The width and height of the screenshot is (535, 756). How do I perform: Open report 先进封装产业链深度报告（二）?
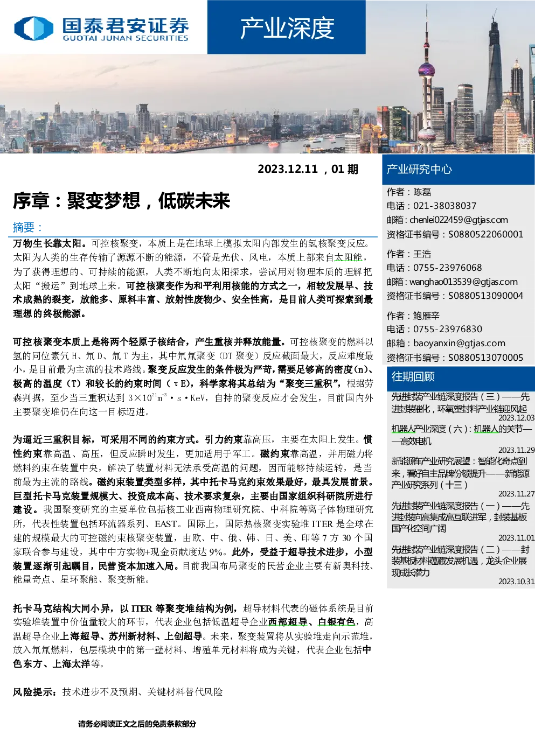(461, 561)
